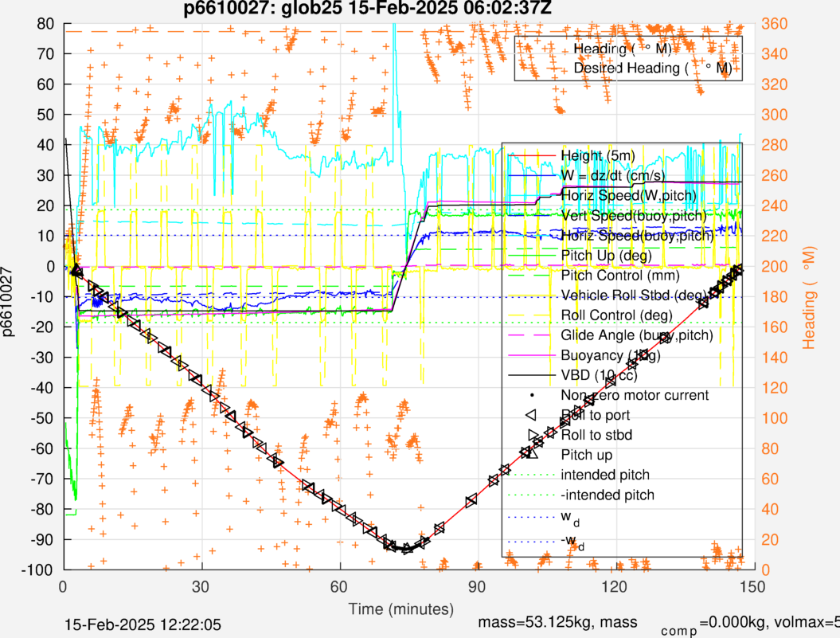Click the "Height (5m)" legend label
Screen dimensions: 840x638
click(x=598, y=155)
